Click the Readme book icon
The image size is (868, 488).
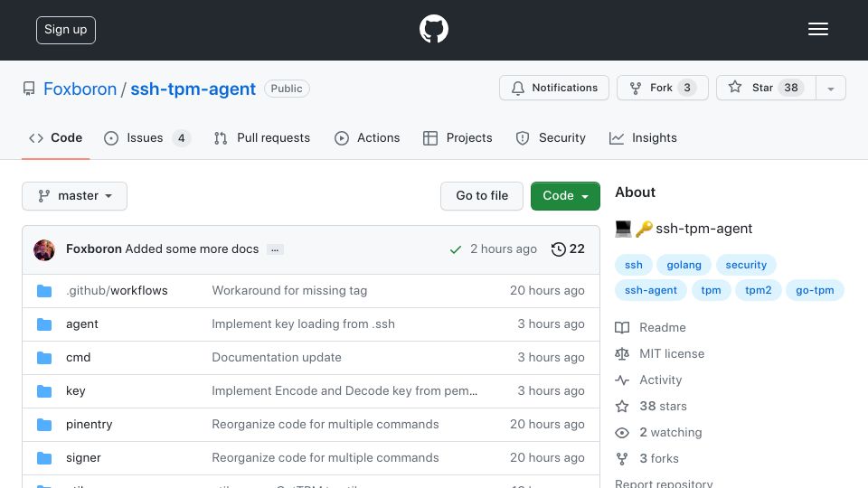tap(622, 327)
